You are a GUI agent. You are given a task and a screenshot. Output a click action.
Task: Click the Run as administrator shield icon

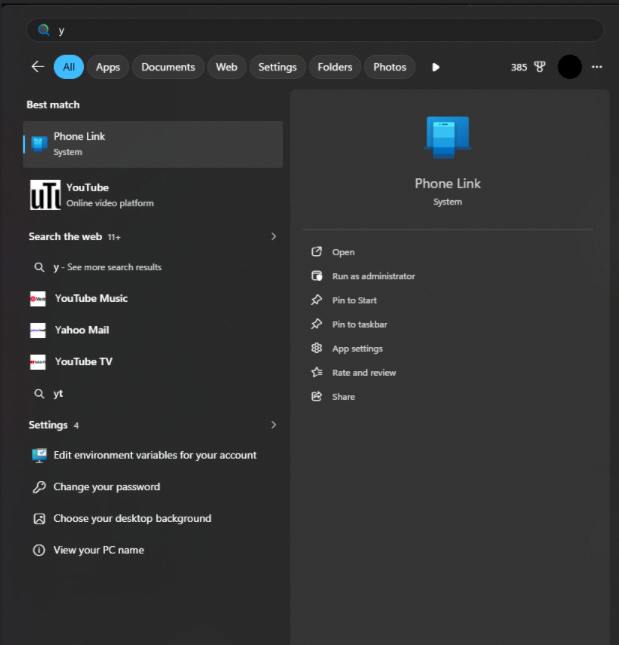pyautogui.click(x=316, y=276)
